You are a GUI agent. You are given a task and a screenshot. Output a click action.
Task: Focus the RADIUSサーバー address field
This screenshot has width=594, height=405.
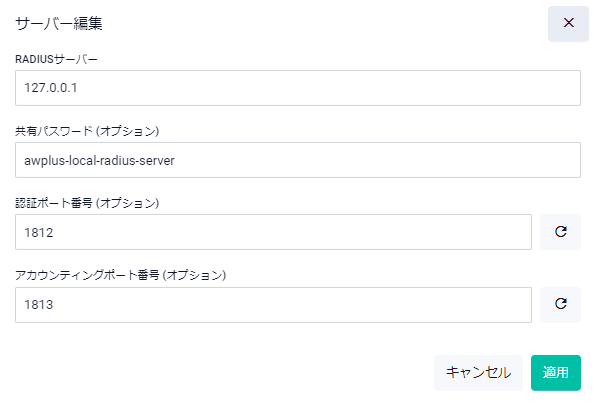298,88
